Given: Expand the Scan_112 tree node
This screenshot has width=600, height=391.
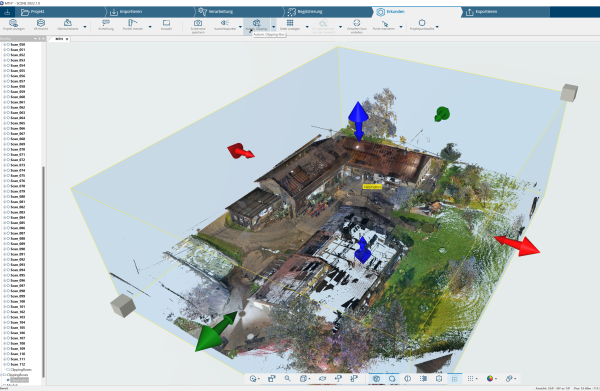Looking at the screenshot, I should point(5,365).
